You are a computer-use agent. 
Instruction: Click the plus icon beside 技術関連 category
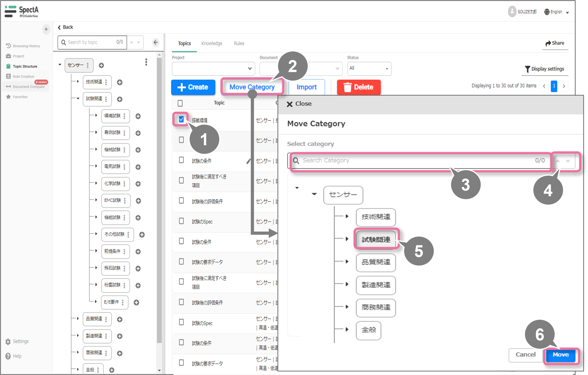(x=120, y=82)
